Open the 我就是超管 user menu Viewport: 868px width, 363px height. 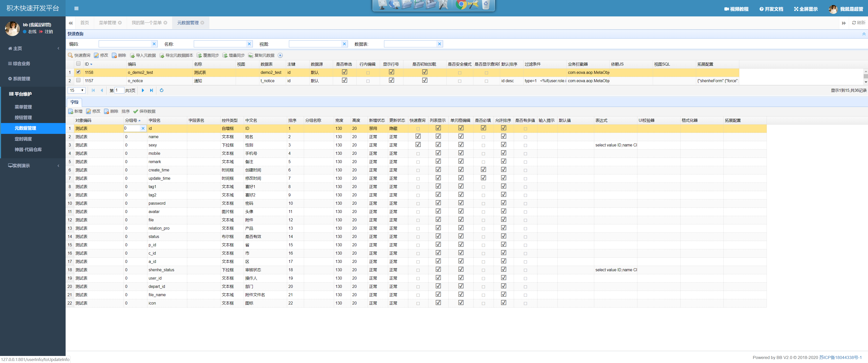pos(846,9)
